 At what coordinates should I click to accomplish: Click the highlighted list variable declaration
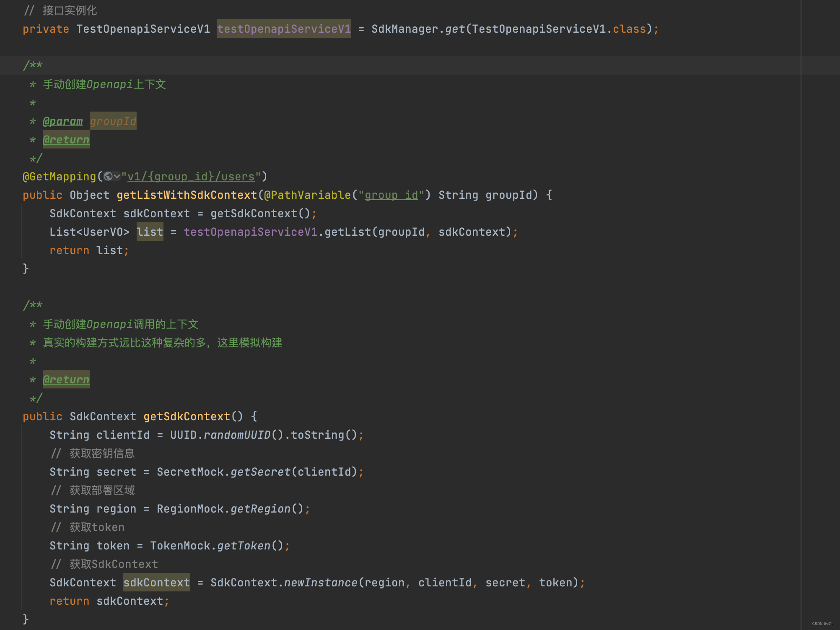tap(150, 232)
